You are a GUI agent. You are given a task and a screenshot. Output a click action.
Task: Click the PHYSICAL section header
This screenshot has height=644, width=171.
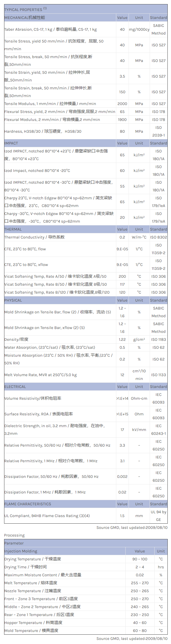click(x=13, y=300)
